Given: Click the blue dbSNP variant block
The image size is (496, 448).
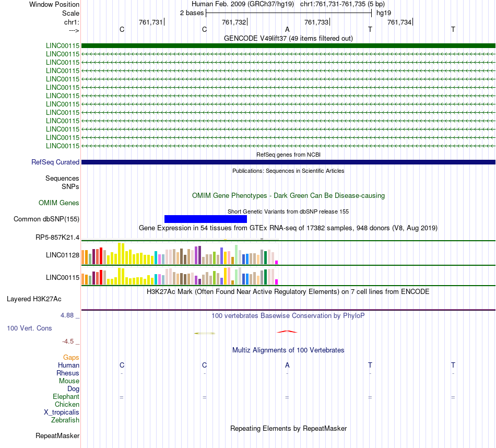Looking at the screenshot, I should pos(206,219).
